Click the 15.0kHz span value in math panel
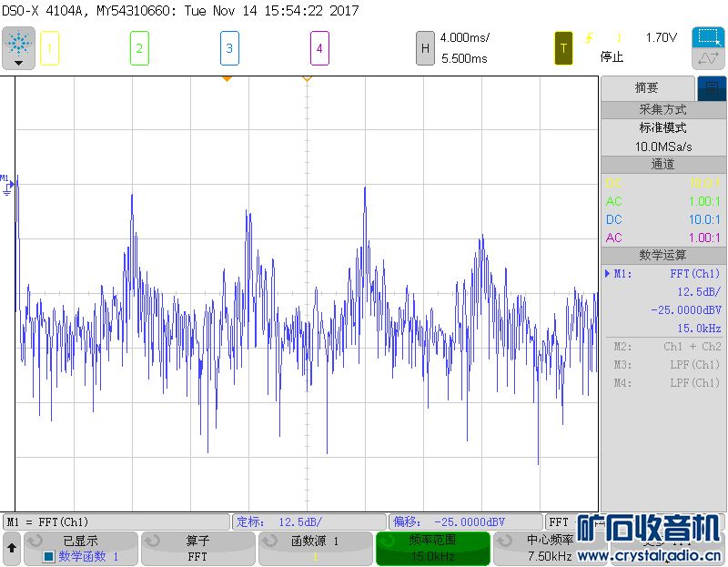 pyautogui.click(x=699, y=329)
